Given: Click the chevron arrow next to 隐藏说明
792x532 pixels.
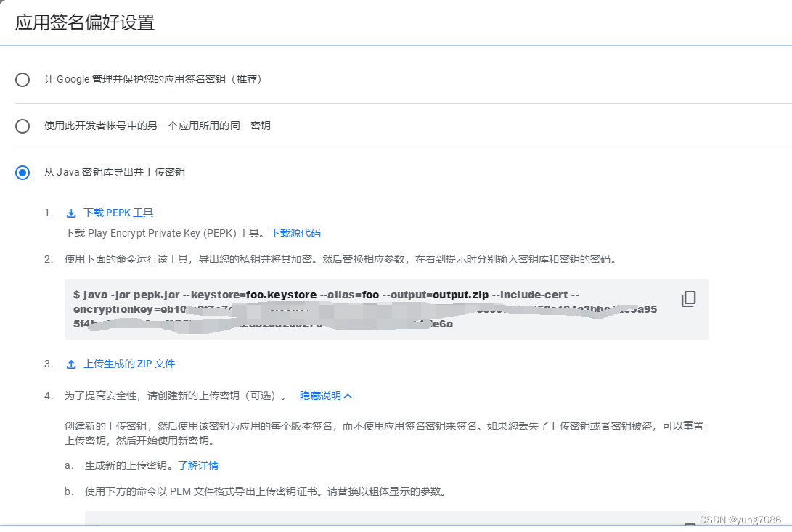Looking at the screenshot, I should click(348, 396).
